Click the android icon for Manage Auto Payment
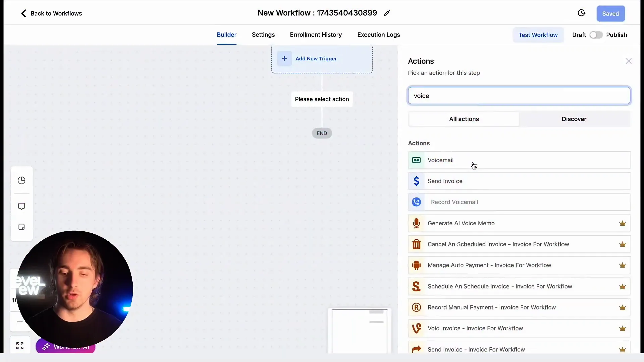The image size is (644, 362). (x=416, y=265)
